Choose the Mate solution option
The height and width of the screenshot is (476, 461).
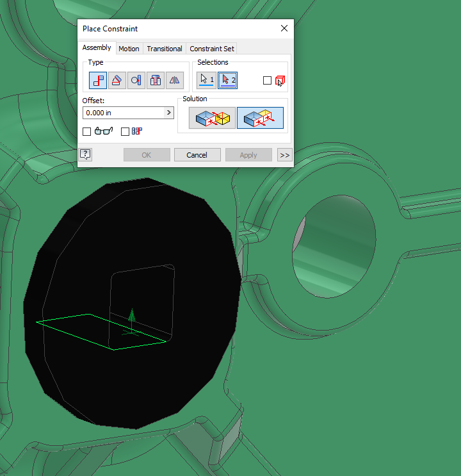(212, 118)
